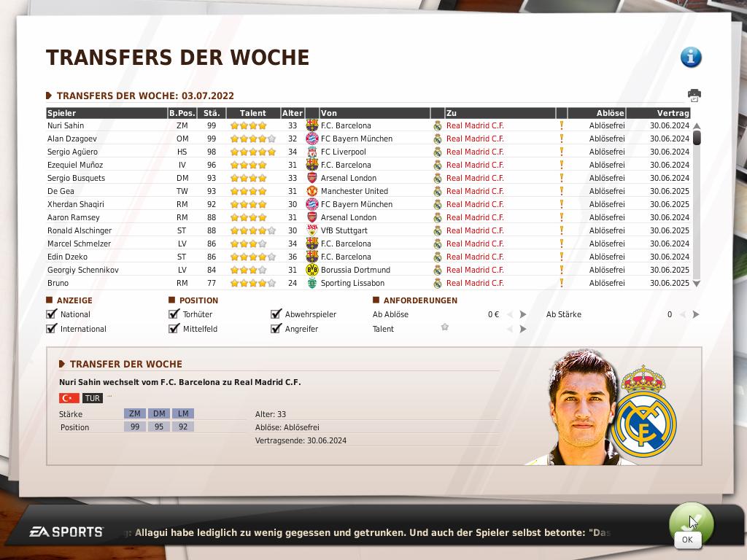The height and width of the screenshot is (560, 747).
Task: Click the scroll down arrow of transfer list
Action: click(697, 284)
